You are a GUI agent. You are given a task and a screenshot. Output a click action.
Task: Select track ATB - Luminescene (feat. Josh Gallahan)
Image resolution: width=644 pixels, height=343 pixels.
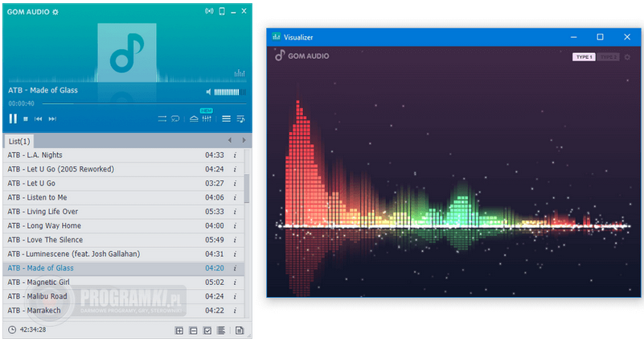coord(123,254)
